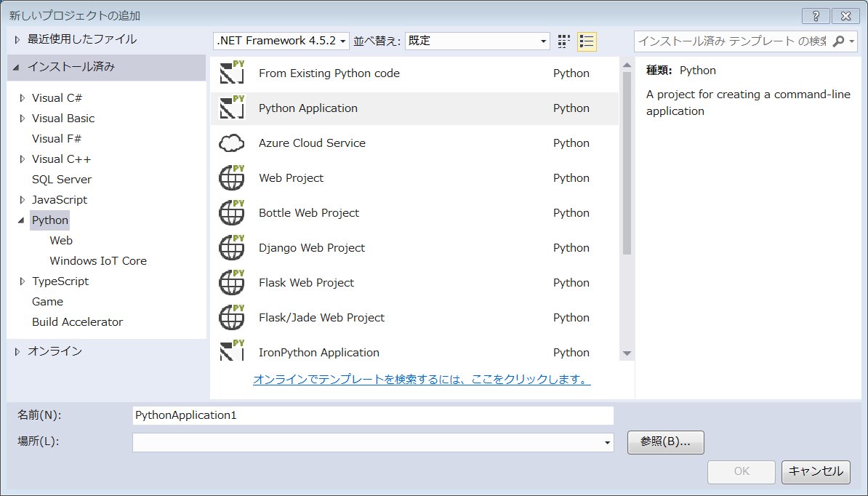Open the .NET Framework version dropdown

click(x=281, y=41)
